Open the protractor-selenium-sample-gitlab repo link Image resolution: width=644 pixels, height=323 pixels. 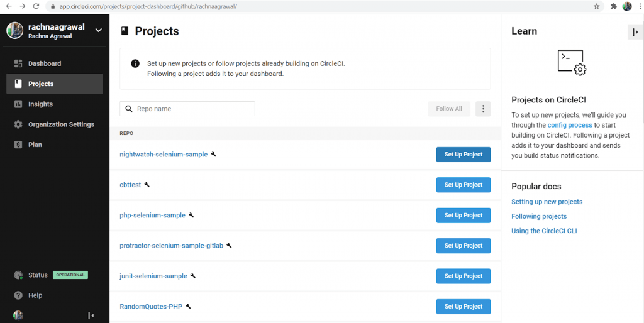click(x=171, y=246)
